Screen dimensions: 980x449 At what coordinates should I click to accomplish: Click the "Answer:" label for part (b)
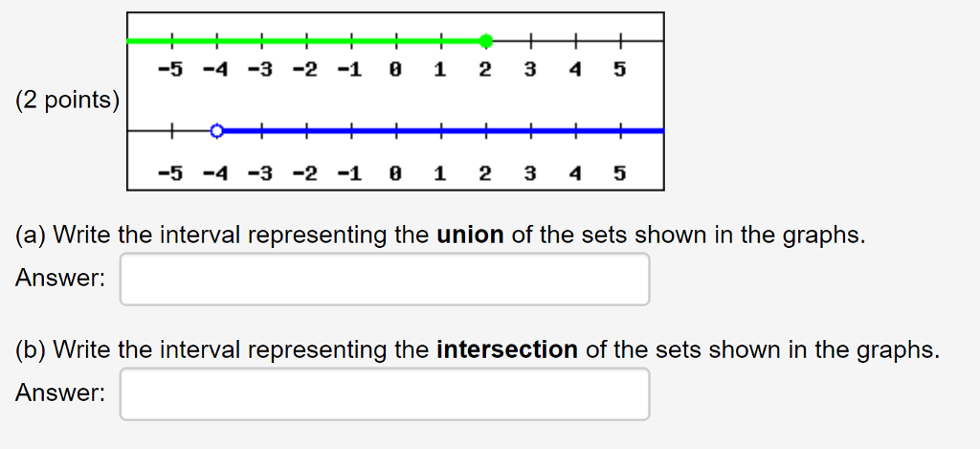point(60,393)
